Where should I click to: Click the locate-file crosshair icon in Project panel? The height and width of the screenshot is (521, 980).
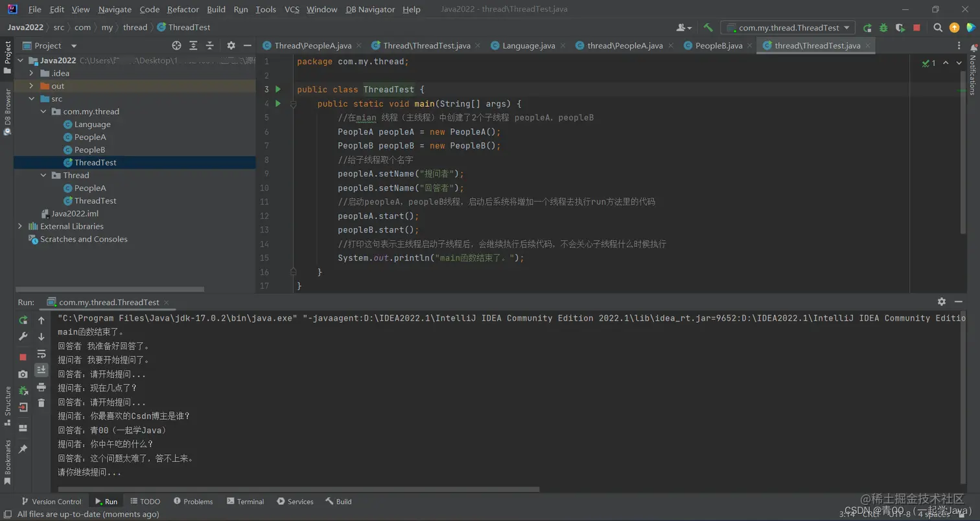(176, 45)
